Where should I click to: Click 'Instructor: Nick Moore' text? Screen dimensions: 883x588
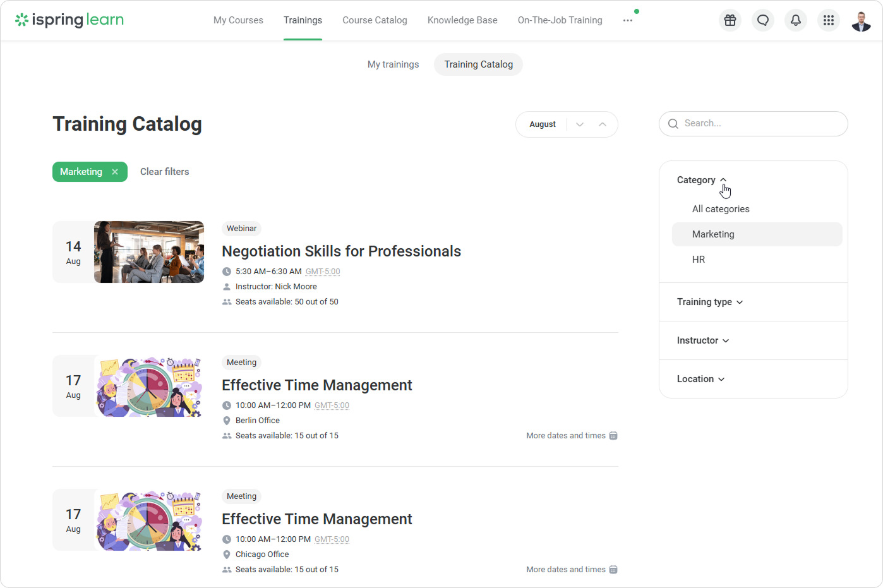[x=276, y=287]
